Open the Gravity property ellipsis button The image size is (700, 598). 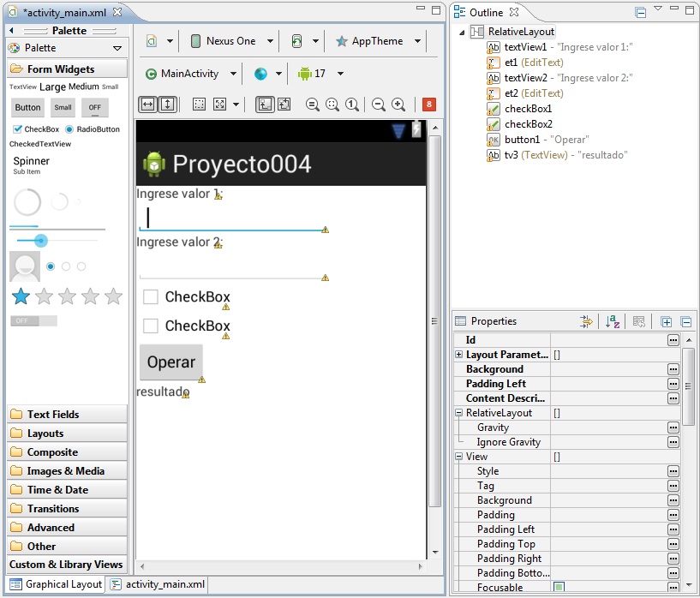pyautogui.click(x=673, y=428)
